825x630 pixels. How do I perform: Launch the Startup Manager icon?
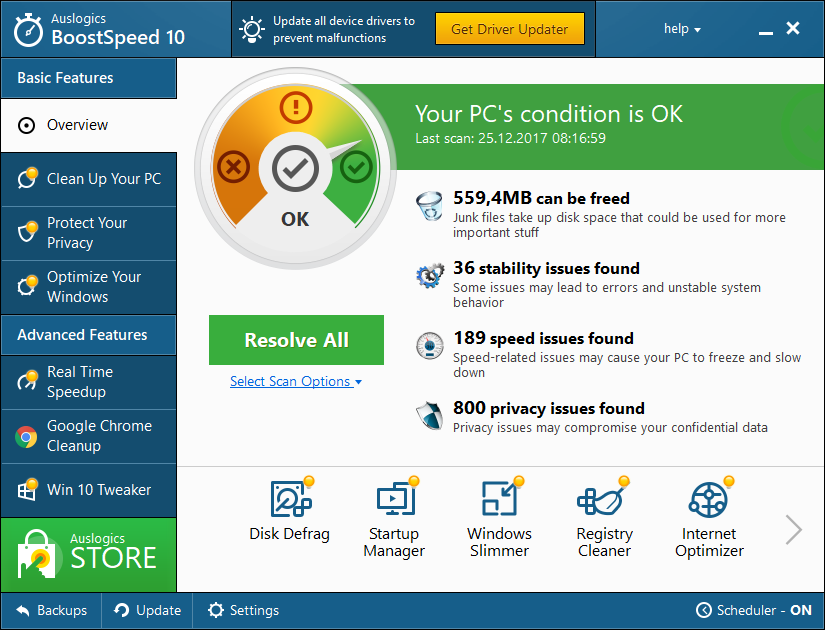tap(397, 498)
